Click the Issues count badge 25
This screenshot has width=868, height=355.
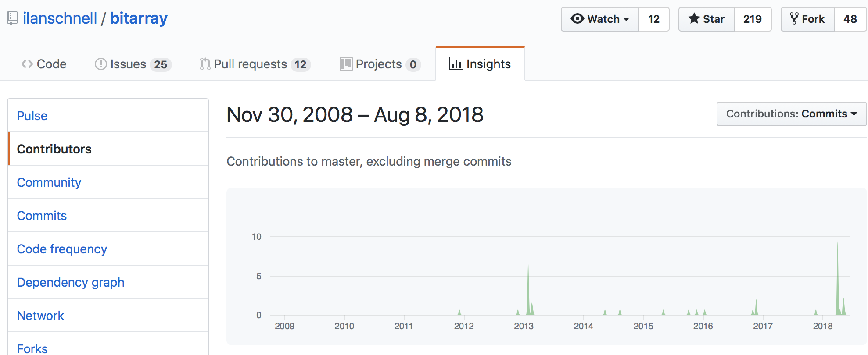(161, 65)
